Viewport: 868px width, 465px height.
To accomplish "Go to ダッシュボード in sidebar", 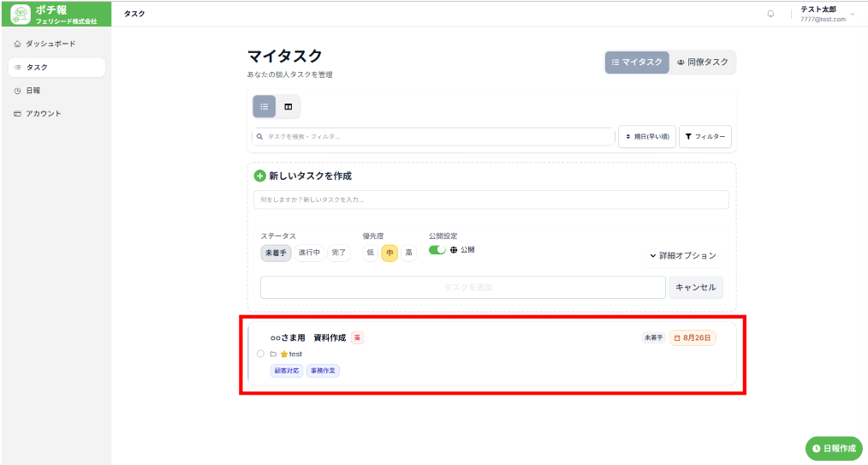I will [x=51, y=44].
